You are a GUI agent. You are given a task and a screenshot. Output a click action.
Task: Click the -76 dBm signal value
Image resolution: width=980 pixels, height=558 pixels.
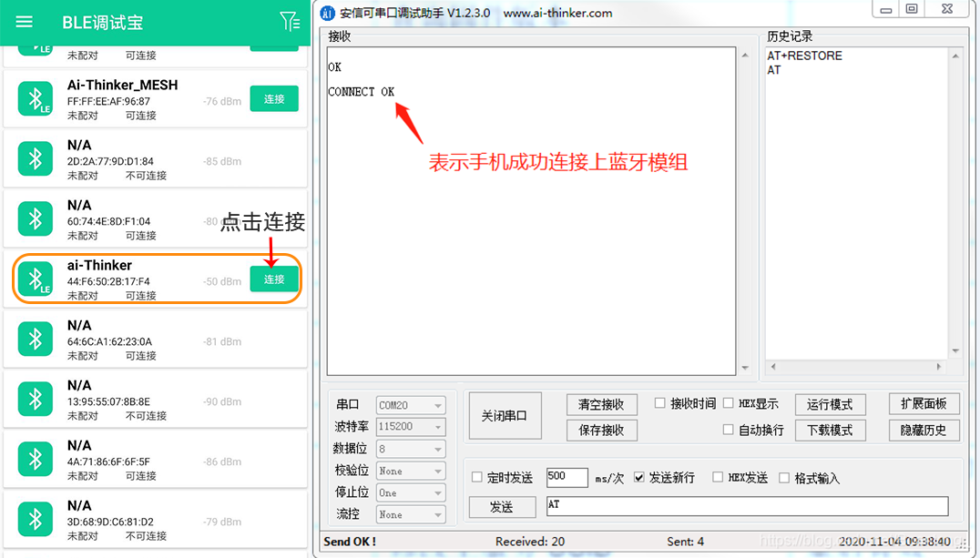(222, 101)
